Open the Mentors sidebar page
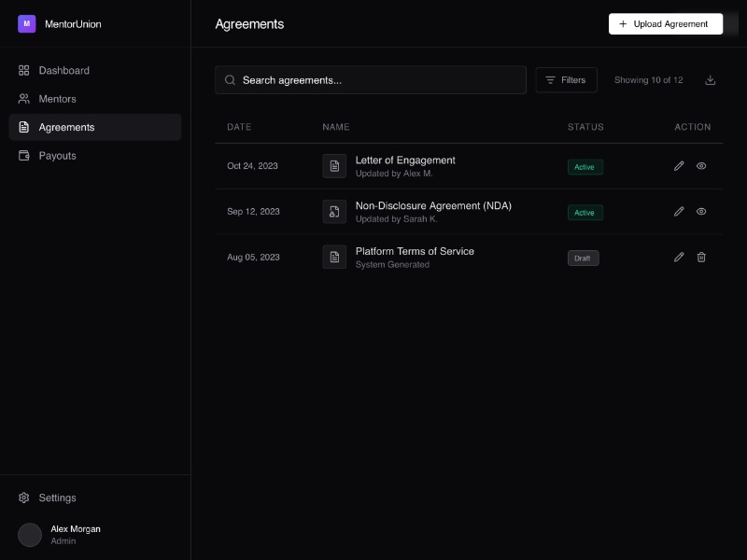 point(57,99)
